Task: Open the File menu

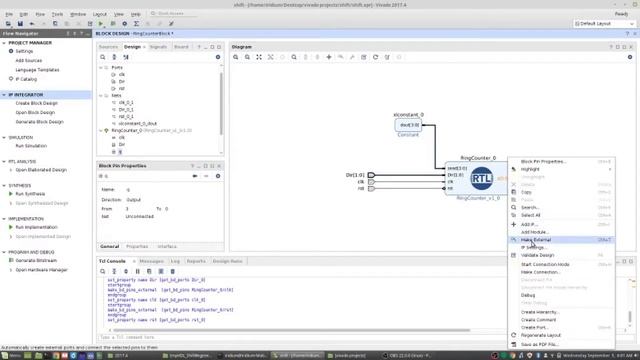Action: (x=9, y=14)
